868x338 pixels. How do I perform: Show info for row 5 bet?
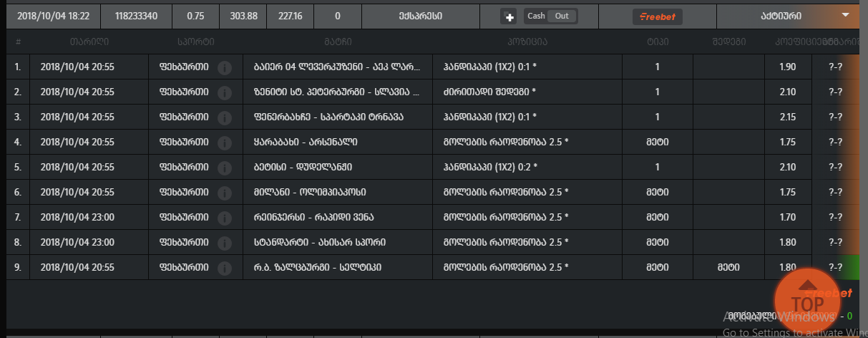point(224,168)
